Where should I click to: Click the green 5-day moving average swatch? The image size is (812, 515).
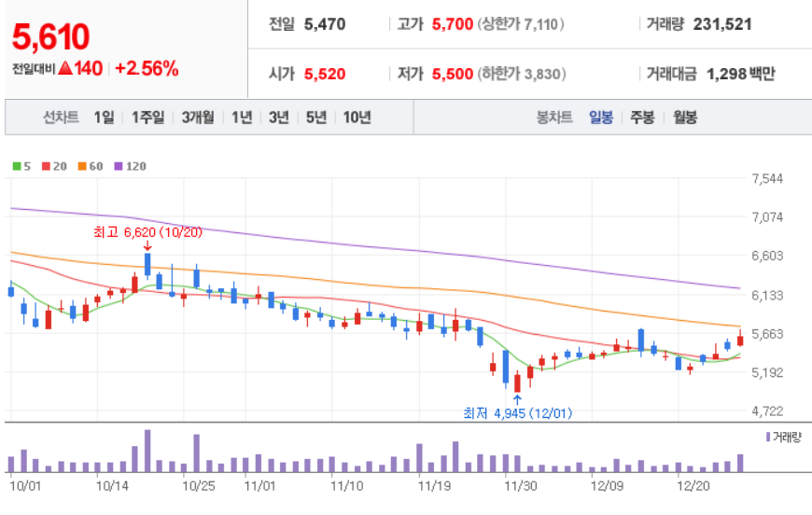[x=17, y=166]
